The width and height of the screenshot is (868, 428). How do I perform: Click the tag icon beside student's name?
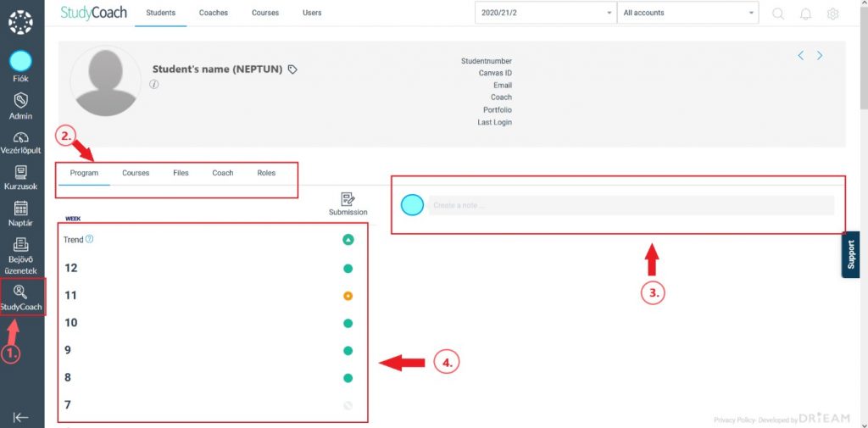tap(292, 69)
